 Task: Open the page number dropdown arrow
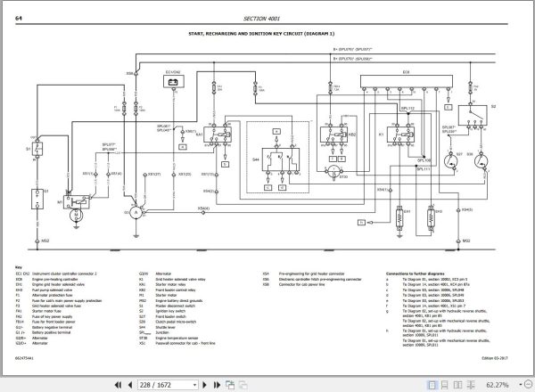coord(194,385)
